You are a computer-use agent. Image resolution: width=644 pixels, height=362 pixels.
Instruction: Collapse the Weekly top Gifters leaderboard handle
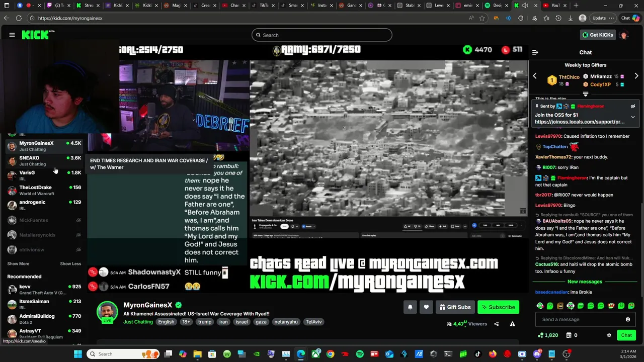[x=586, y=94]
